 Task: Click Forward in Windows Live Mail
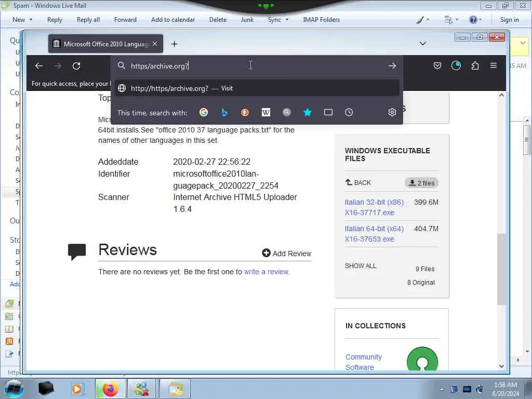tap(125, 20)
